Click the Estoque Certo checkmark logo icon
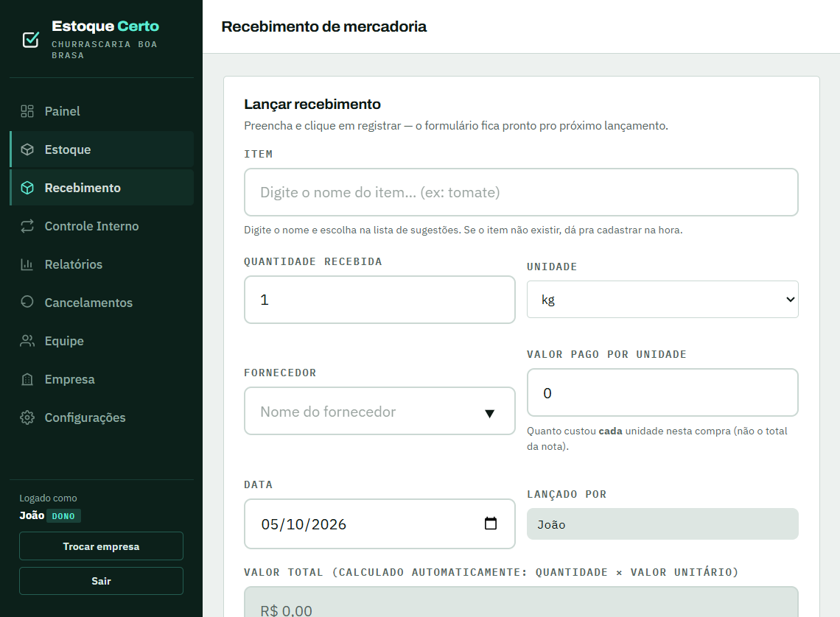 (30, 40)
